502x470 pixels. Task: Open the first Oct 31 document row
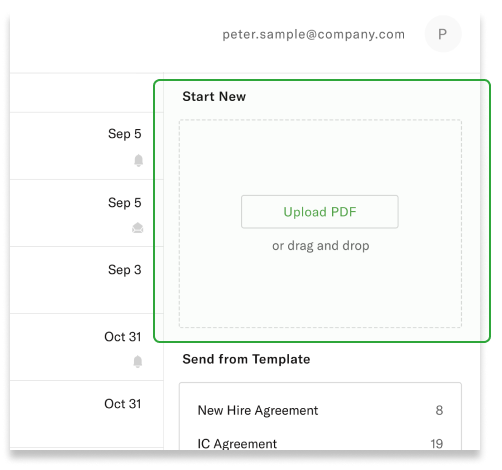point(87,347)
